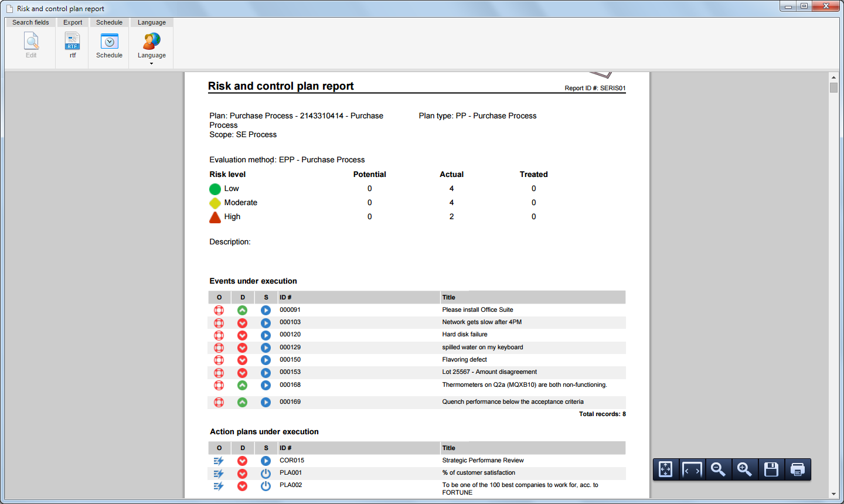Viewport: 844px width, 504px height.
Task: Click green deadline icon for 000091
Action: [243, 310]
